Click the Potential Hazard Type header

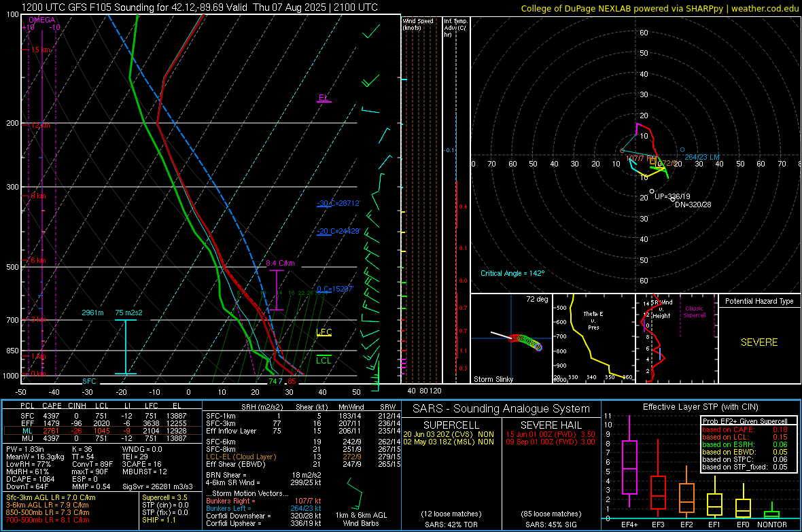coord(759,301)
